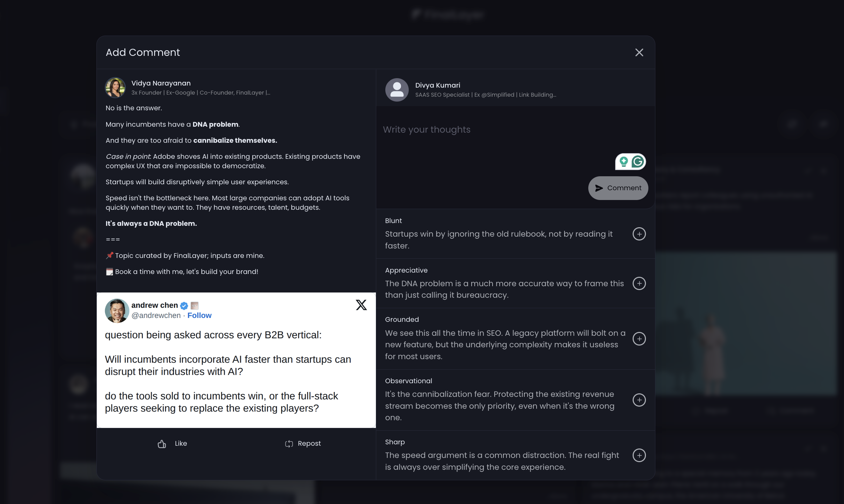Close the Add Comment dialog
The width and height of the screenshot is (844, 504).
click(x=639, y=52)
